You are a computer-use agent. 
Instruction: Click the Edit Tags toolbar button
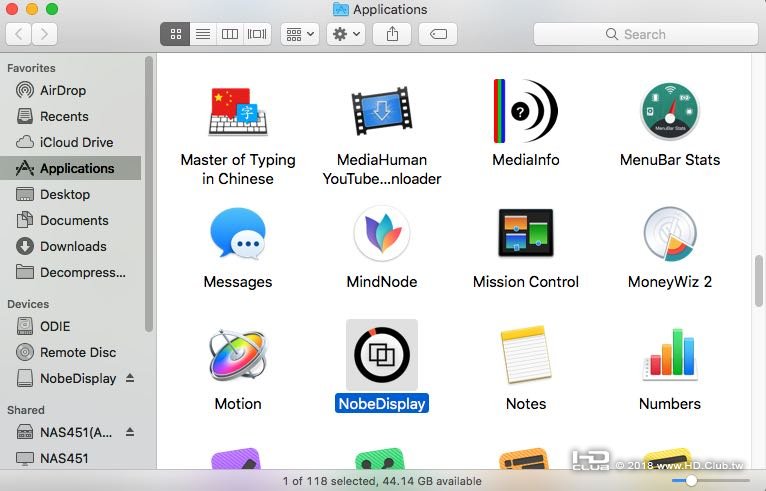pos(438,34)
